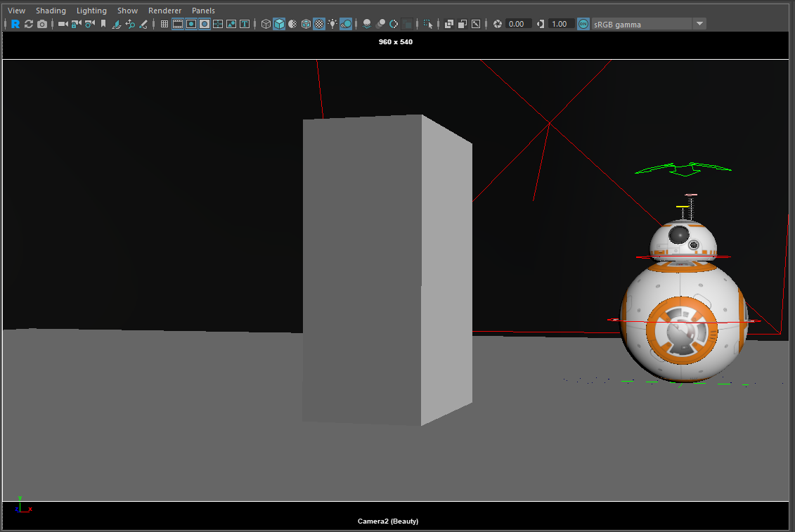
Task: Open camera attributes gear icon
Action: pos(90,24)
